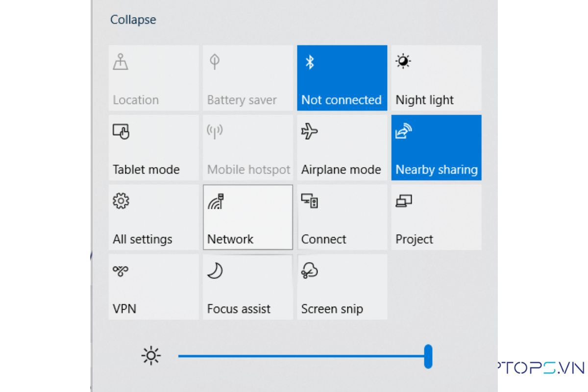Turn off Bluetooth Not connected tile
Viewport: 588px width, 392px height.
342,78
